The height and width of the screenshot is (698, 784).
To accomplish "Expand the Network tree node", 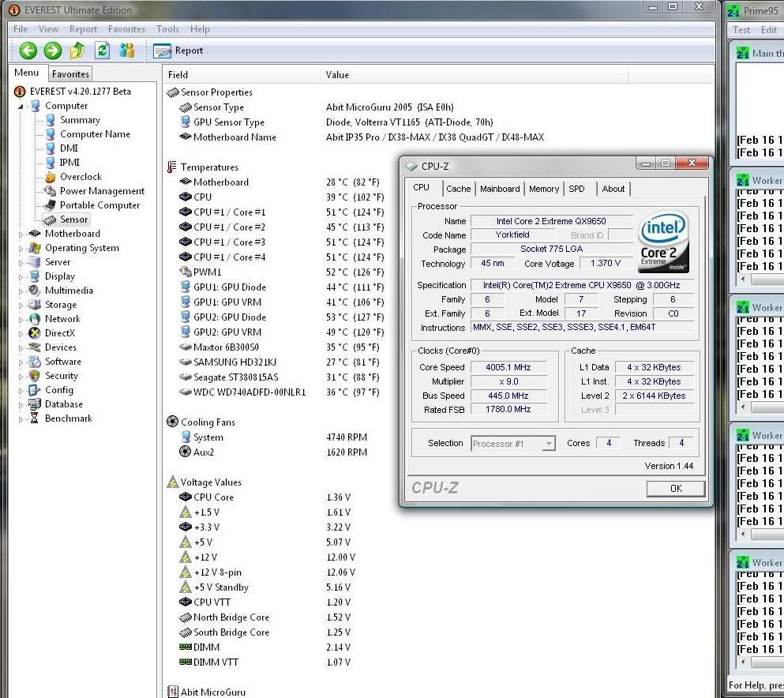I will coord(21,319).
